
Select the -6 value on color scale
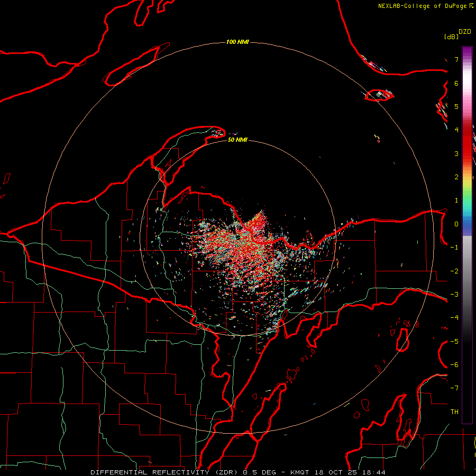click(454, 365)
